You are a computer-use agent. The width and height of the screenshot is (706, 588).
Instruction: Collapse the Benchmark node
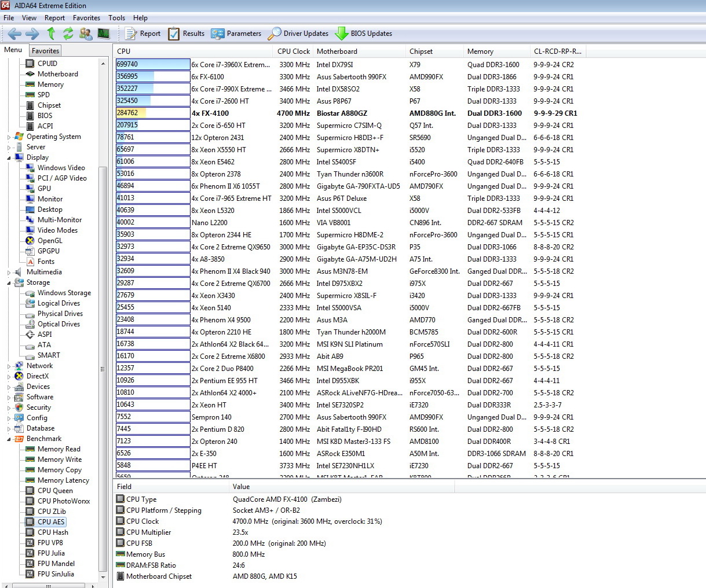click(x=9, y=439)
